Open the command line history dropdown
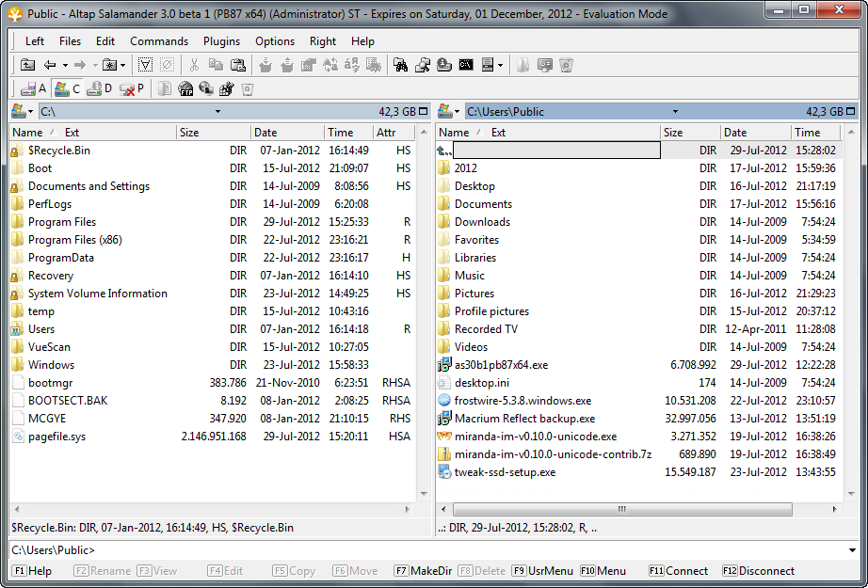868x588 pixels. pos(853,550)
